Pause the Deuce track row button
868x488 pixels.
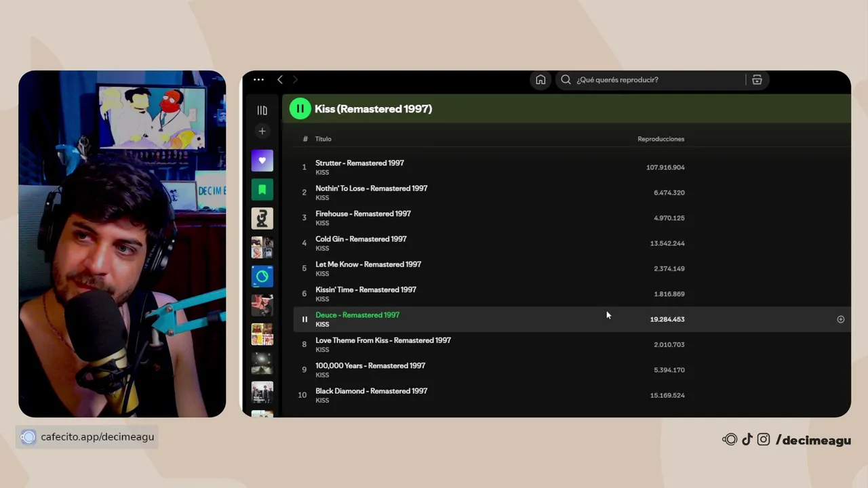pos(304,319)
